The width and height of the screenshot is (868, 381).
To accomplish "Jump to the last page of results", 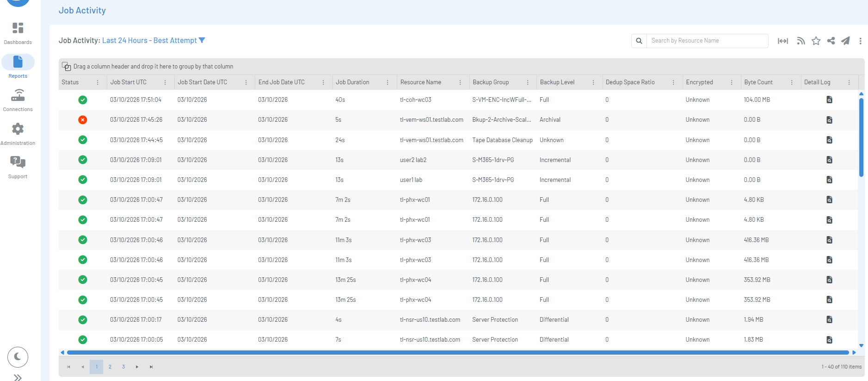I will click(x=151, y=367).
